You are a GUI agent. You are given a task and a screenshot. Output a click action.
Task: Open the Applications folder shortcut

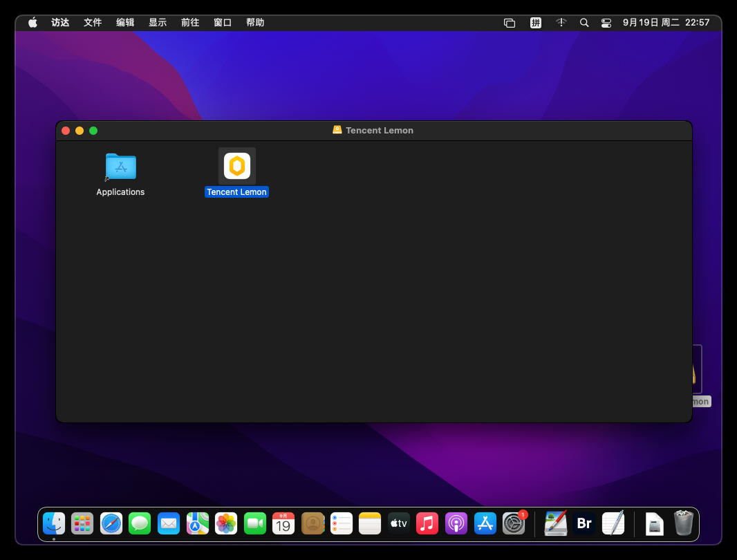click(121, 167)
